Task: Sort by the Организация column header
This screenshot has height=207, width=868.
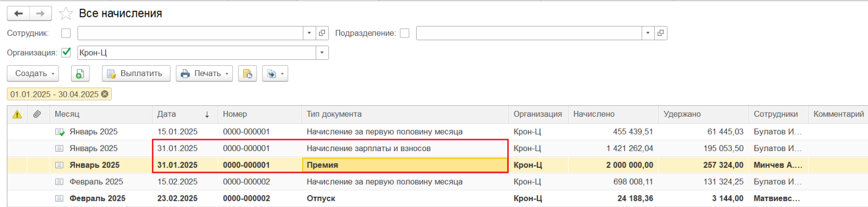Action: click(538, 114)
